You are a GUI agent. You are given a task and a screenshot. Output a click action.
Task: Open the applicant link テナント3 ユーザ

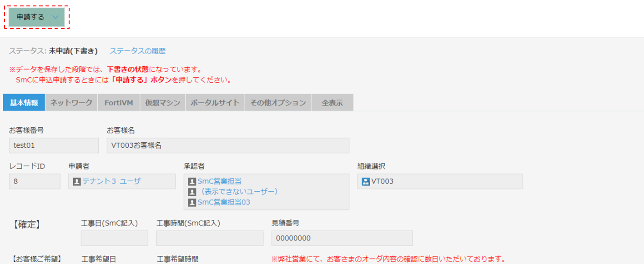tap(111, 181)
